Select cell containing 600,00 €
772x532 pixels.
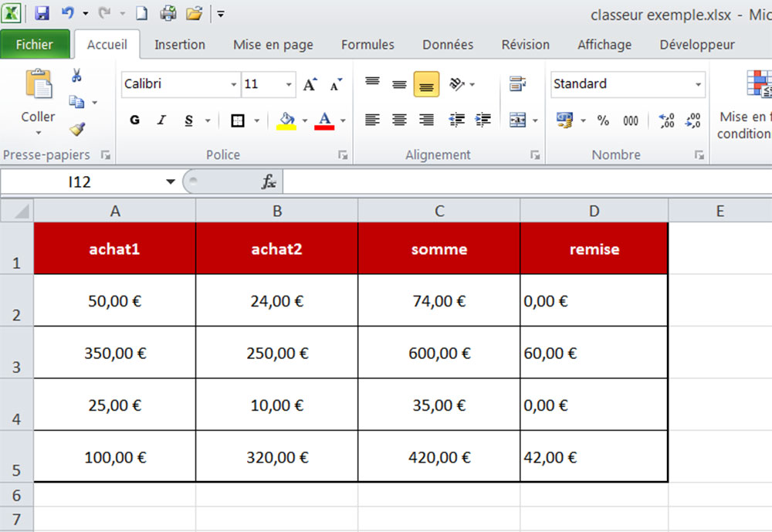point(439,352)
